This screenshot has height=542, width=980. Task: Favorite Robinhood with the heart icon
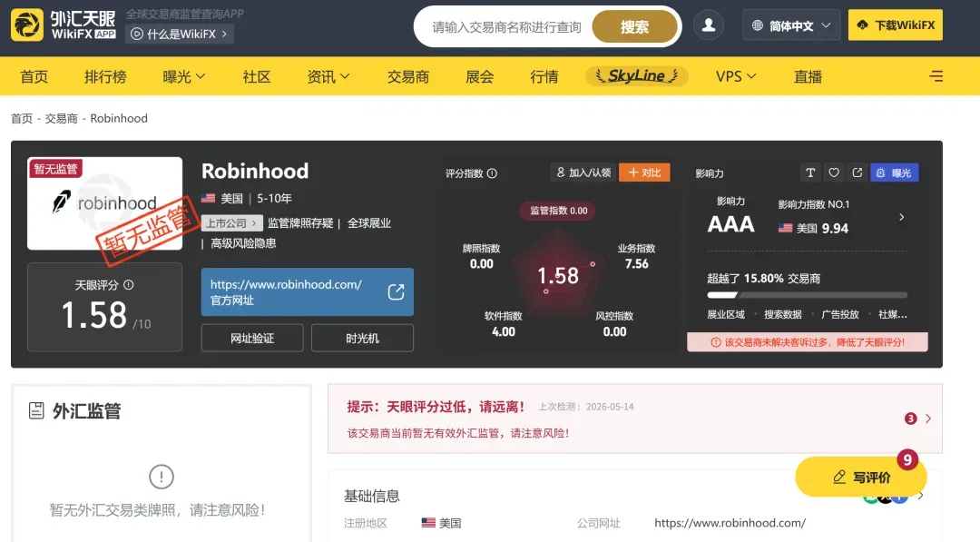coord(834,172)
